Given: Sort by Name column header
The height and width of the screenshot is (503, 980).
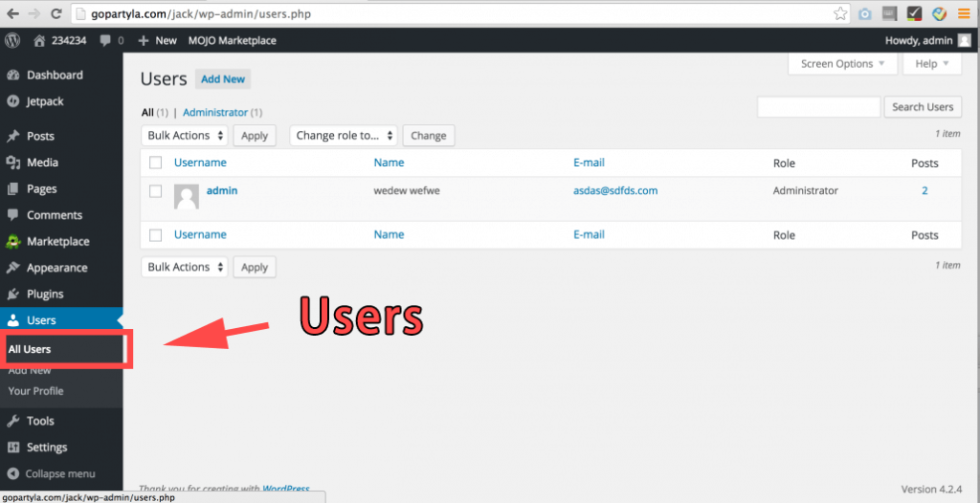Looking at the screenshot, I should pos(389,163).
